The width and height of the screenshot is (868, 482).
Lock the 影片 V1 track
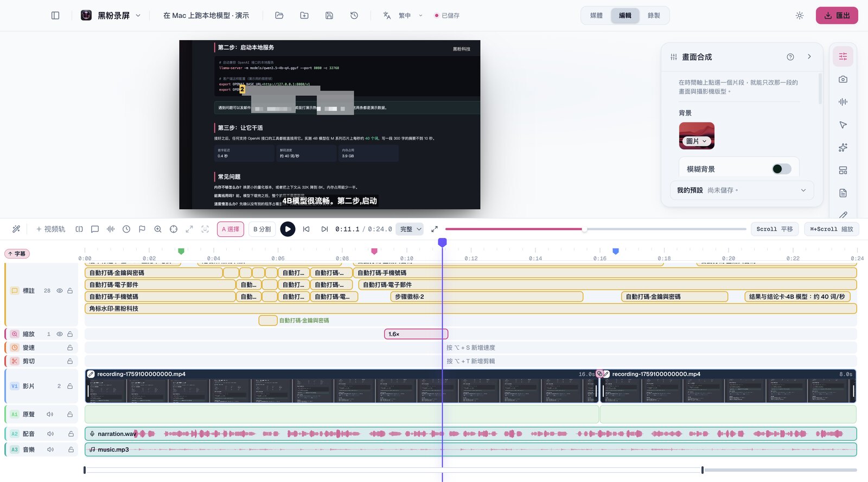point(70,386)
